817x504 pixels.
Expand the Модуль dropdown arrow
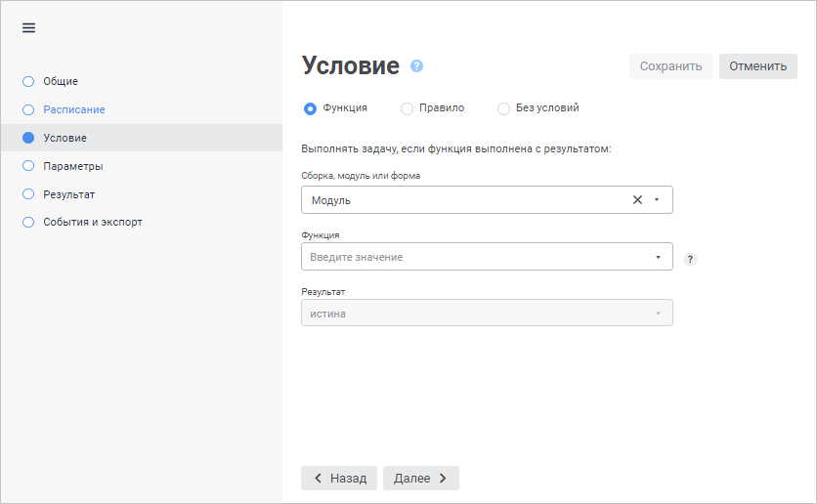pos(658,199)
